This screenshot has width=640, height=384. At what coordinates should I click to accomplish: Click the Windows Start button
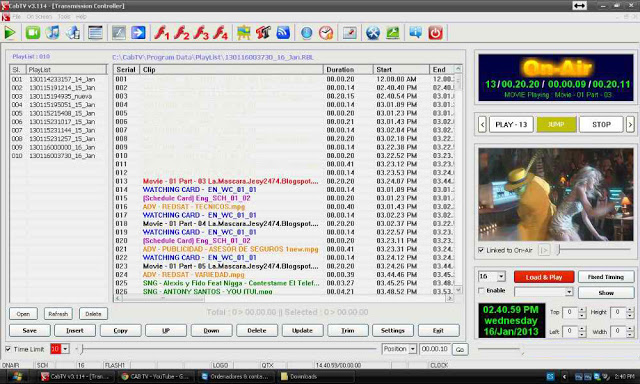(x=16, y=377)
